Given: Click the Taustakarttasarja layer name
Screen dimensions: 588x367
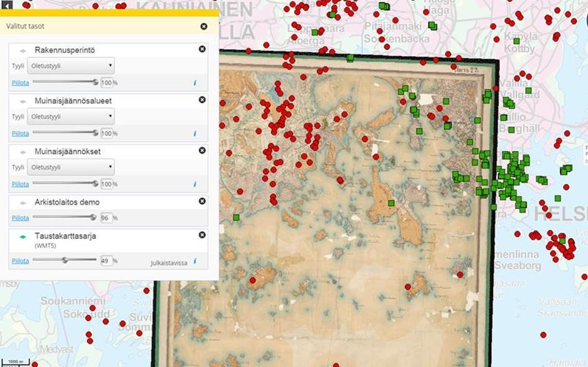Looking at the screenshot, I should tap(65, 236).
